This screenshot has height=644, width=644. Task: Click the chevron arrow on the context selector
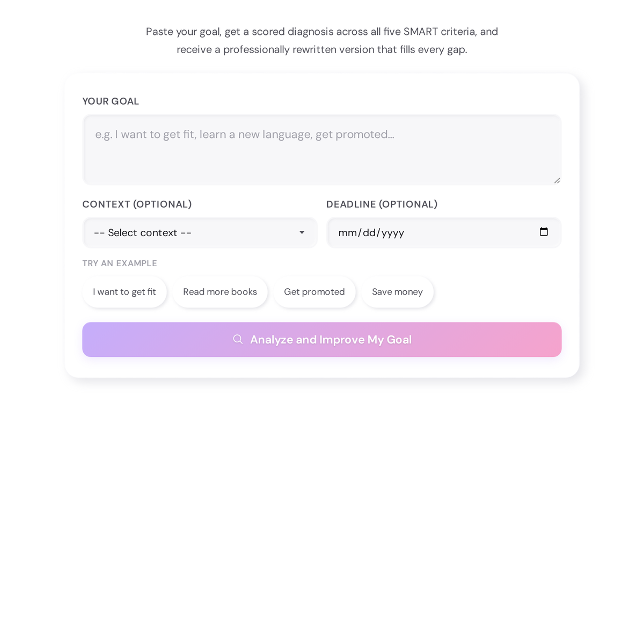(302, 232)
